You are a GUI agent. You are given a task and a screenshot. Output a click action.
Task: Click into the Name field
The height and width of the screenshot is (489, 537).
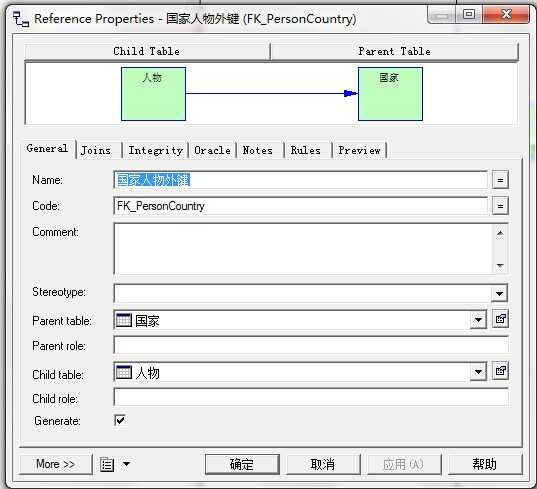tap(300, 180)
